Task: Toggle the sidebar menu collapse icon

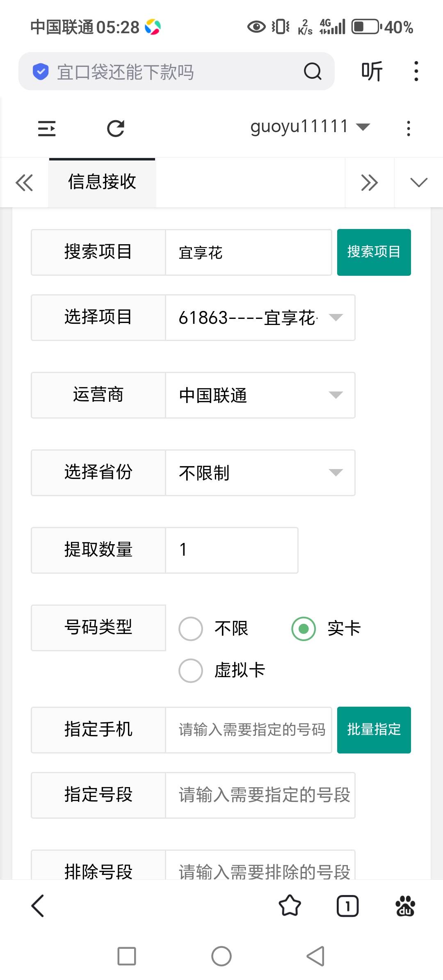Action: click(47, 128)
